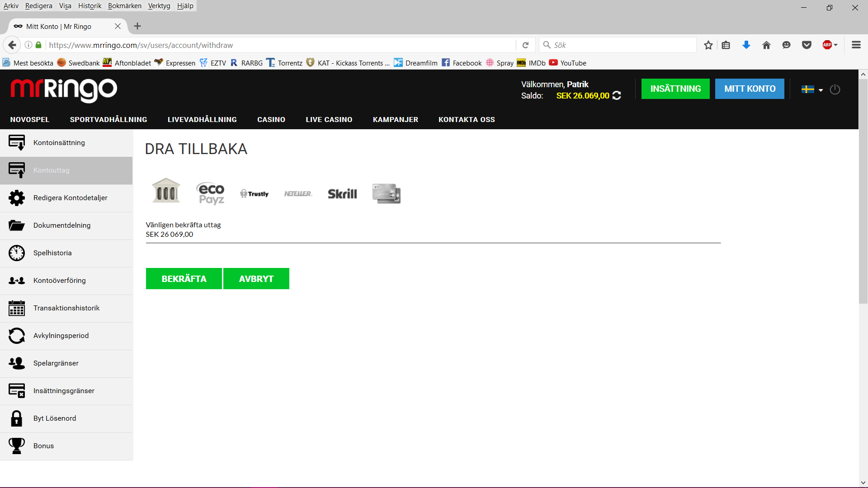868x488 pixels.
Task: Click the Firefox search field
Action: click(x=618, y=45)
